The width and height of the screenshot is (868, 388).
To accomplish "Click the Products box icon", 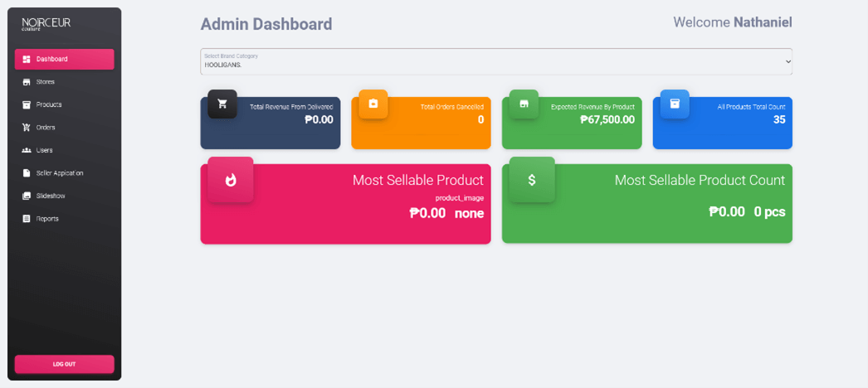I will (x=27, y=104).
